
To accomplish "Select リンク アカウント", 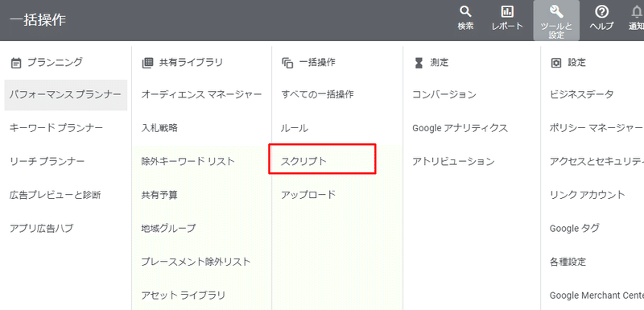I will (588, 195).
